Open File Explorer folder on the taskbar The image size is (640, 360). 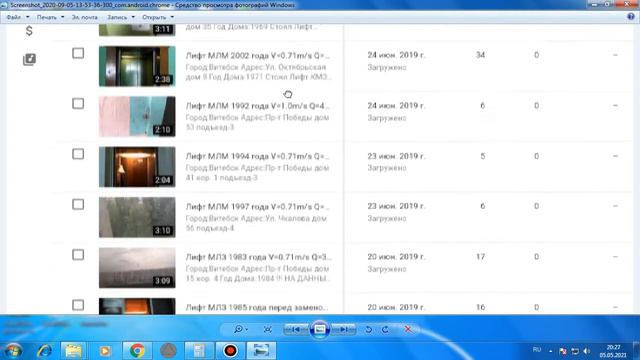tap(73, 351)
